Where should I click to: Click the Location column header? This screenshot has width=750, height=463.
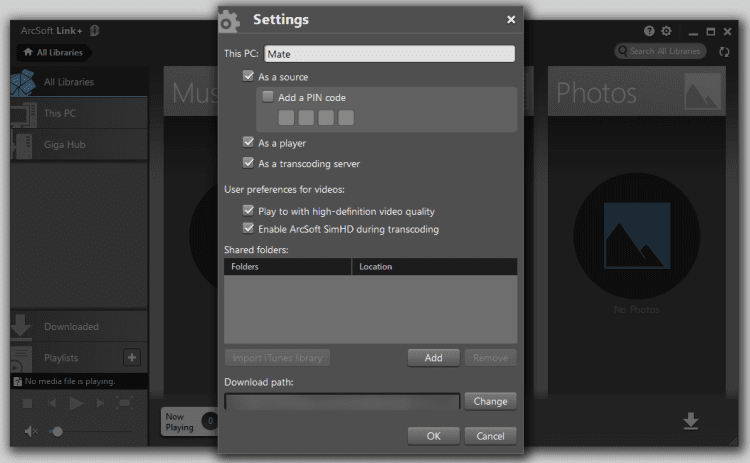click(434, 266)
